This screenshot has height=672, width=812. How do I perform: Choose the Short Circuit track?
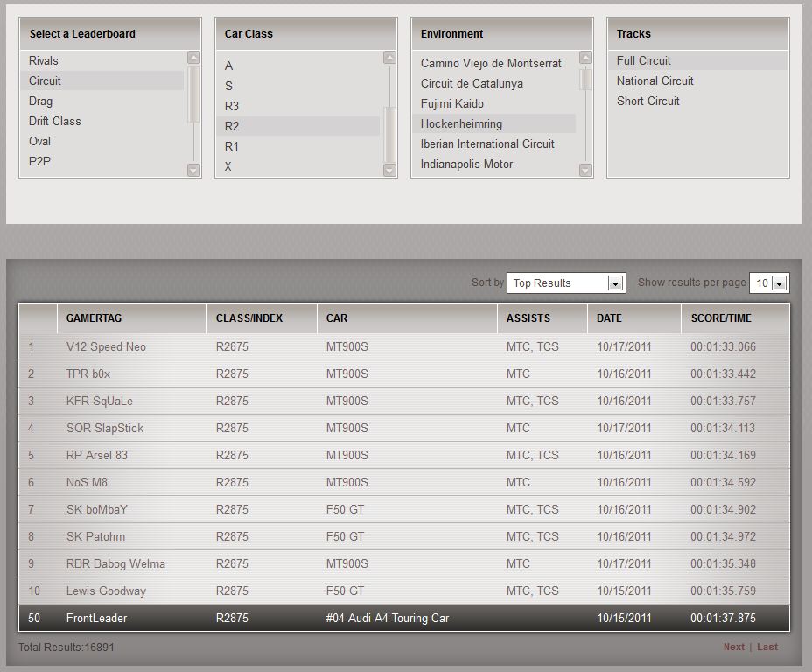point(647,101)
